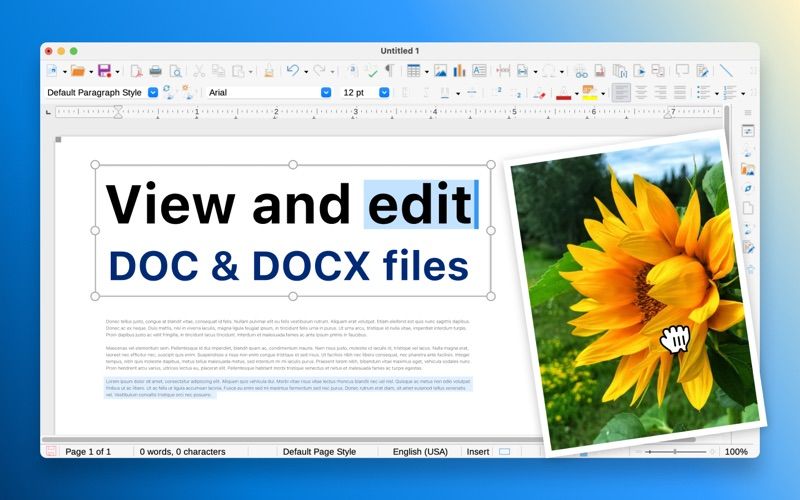The height and width of the screenshot is (500, 800).
Task: Toggle left text alignment
Action: click(621, 92)
